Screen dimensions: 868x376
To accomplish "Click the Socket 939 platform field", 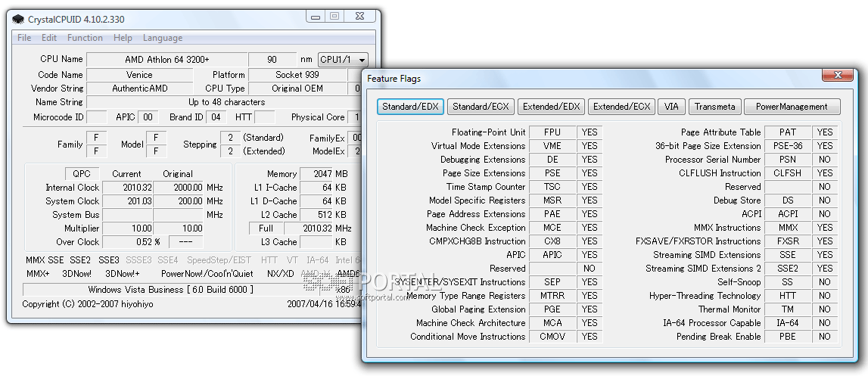I will (x=297, y=75).
